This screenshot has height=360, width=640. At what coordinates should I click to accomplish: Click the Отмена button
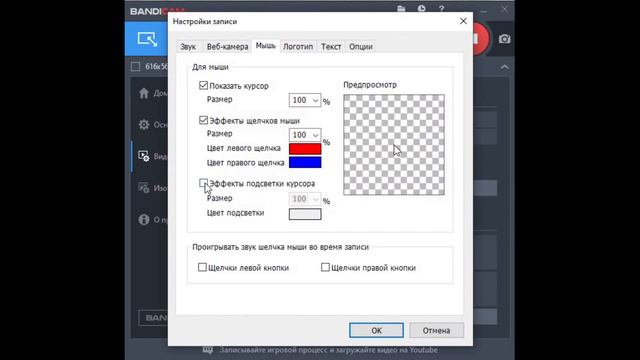[x=436, y=330]
